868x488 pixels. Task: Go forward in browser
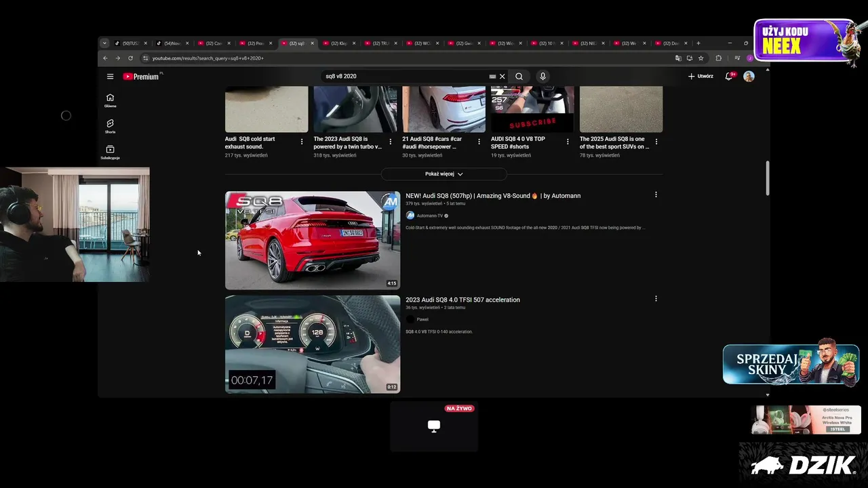[x=117, y=58]
